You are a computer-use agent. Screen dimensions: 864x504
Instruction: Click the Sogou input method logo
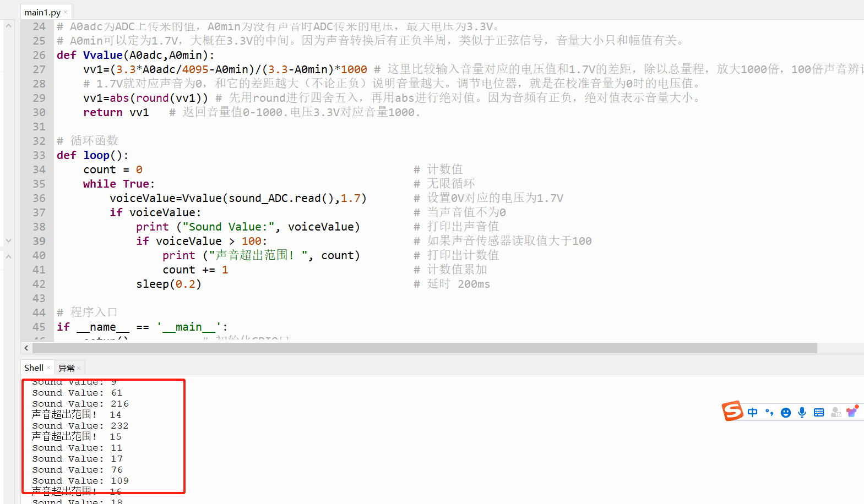[732, 411]
